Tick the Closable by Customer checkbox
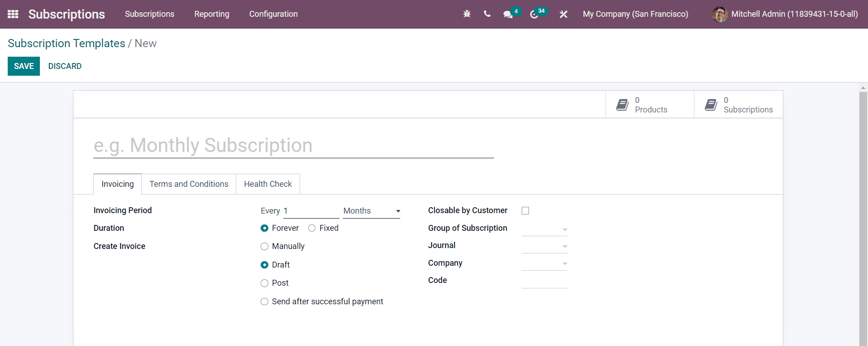 tap(525, 210)
